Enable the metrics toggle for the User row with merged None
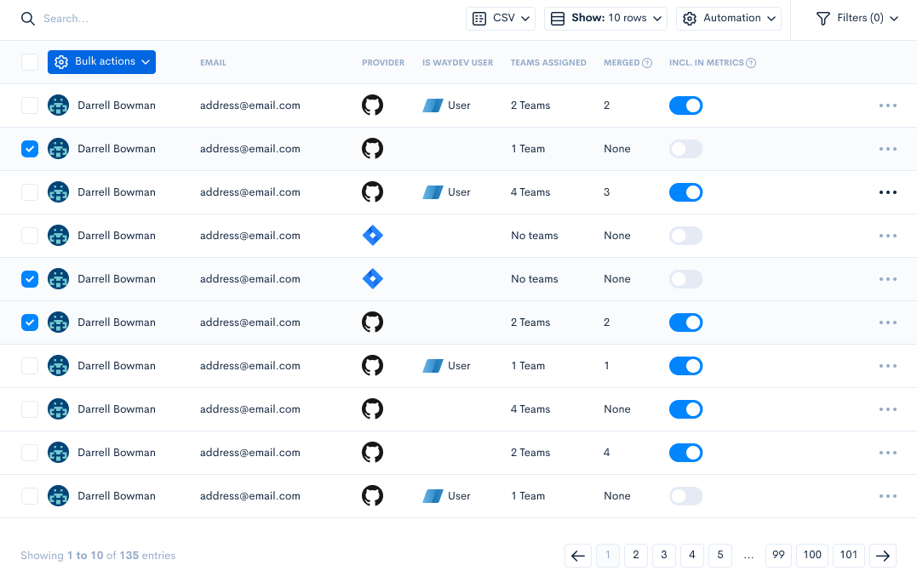The height and width of the screenshot is (588, 917). (x=686, y=495)
